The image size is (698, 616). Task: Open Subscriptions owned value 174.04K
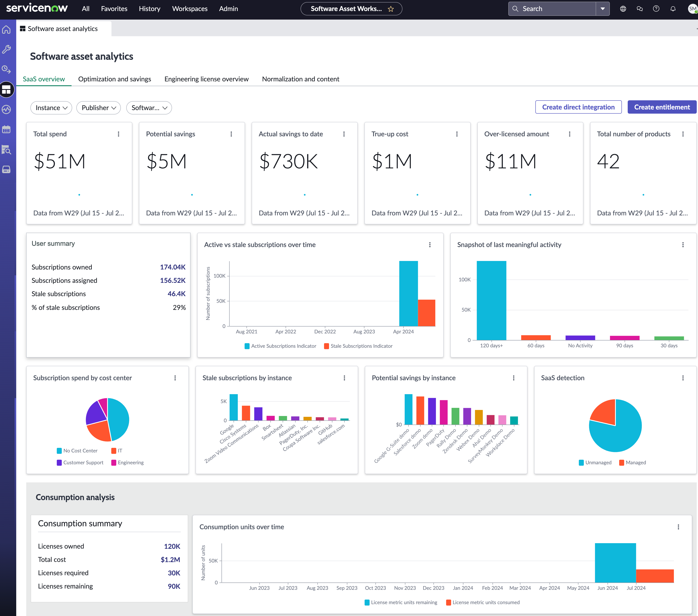pyautogui.click(x=173, y=267)
